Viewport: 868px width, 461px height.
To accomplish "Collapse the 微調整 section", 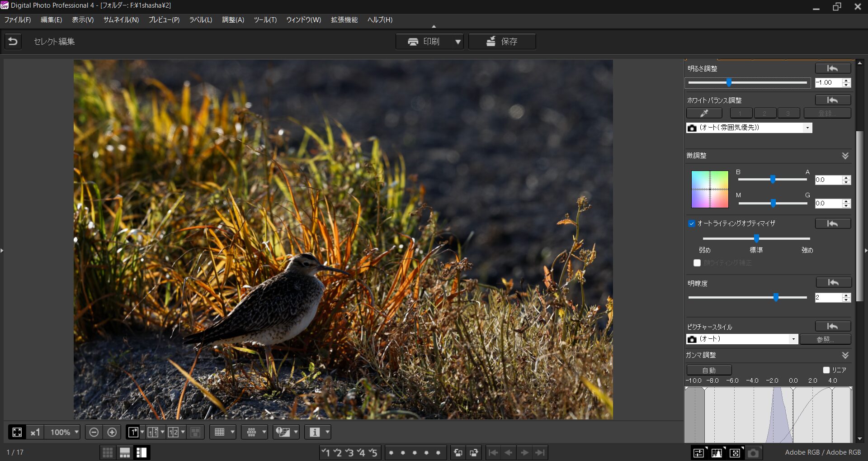I will [x=845, y=156].
